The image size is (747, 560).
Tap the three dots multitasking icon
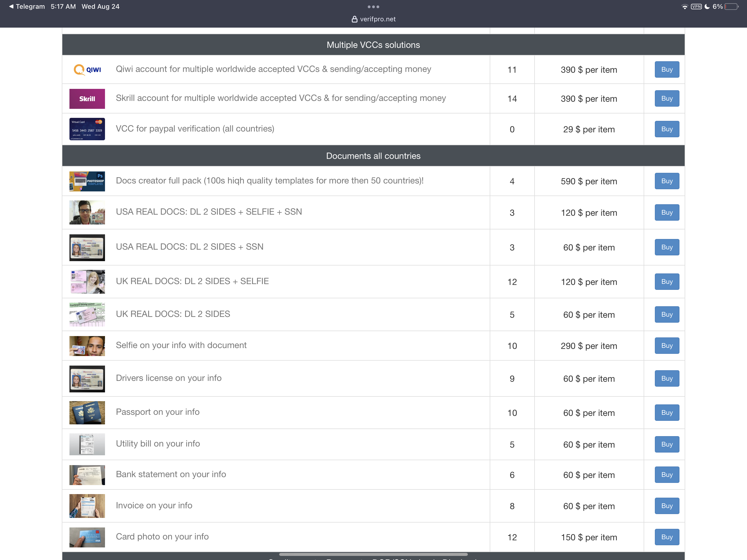[373, 7]
